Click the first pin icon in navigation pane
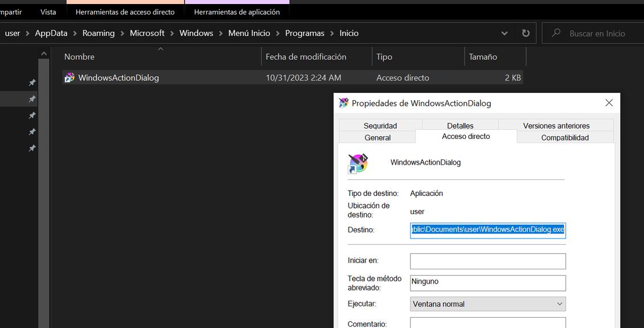This screenshot has height=328, width=644. pyautogui.click(x=32, y=83)
